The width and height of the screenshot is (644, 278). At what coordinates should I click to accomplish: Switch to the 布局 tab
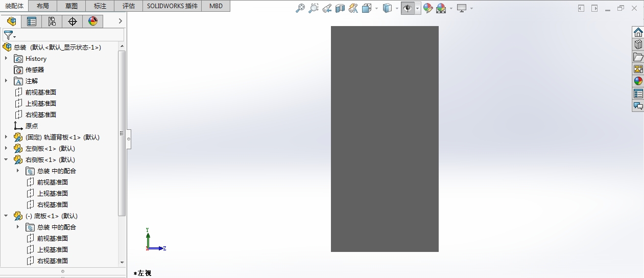[x=43, y=6]
